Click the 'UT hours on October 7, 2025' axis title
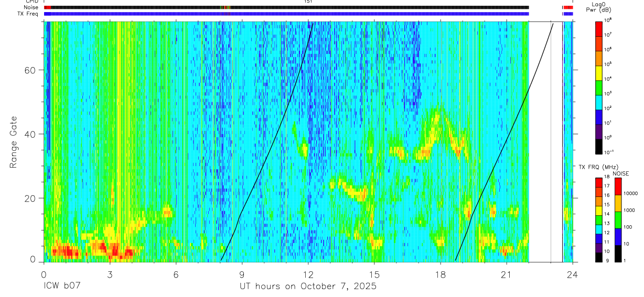 coord(308,287)
